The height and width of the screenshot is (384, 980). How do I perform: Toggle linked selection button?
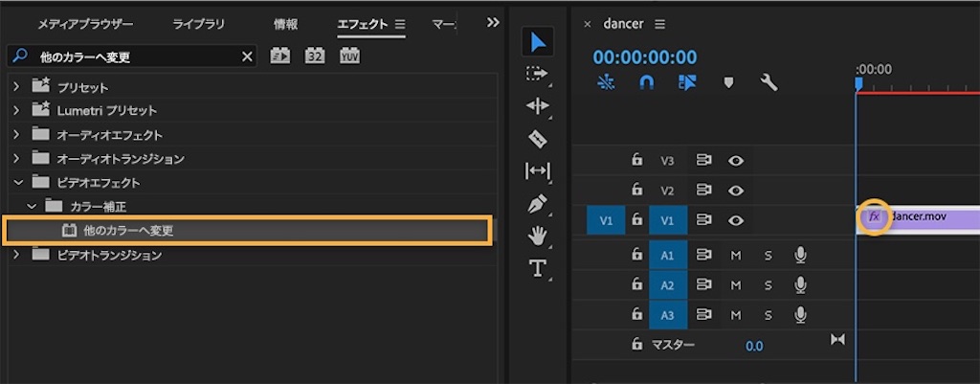point(687,82)
